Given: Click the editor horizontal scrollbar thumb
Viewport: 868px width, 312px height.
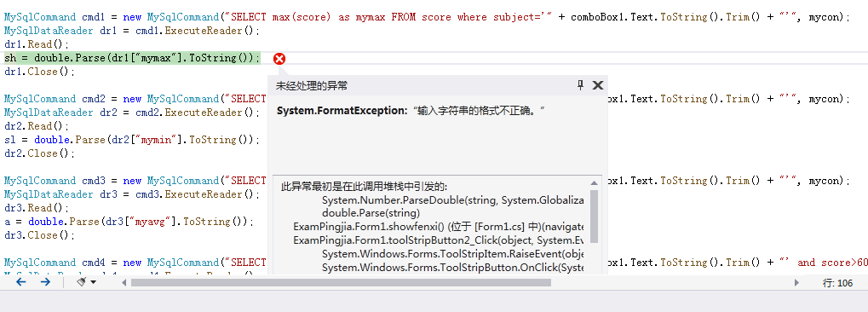Looking at the screenshot, I should coord(341,283).
